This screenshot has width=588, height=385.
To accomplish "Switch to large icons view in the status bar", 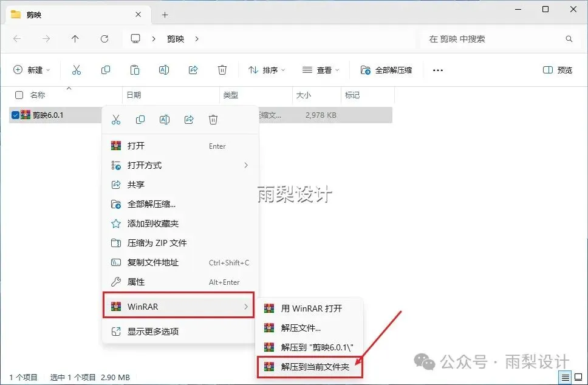I will point(578,377).
